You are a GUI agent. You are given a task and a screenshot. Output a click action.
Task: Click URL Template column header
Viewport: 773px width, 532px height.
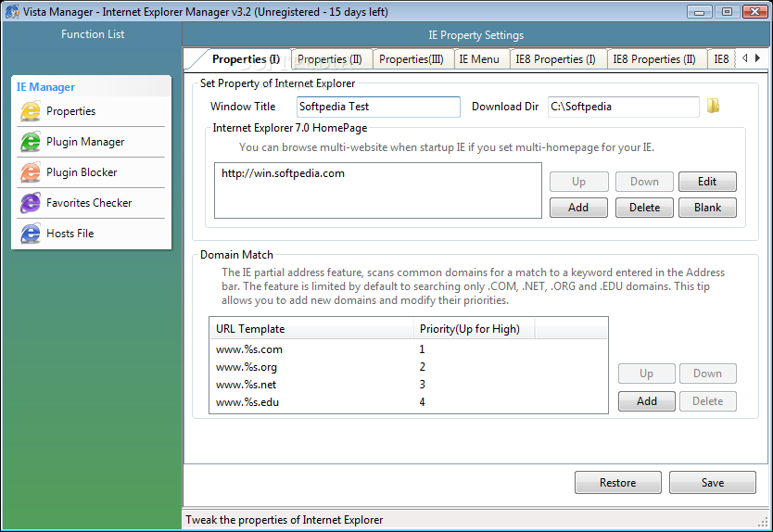coord(311,329)
